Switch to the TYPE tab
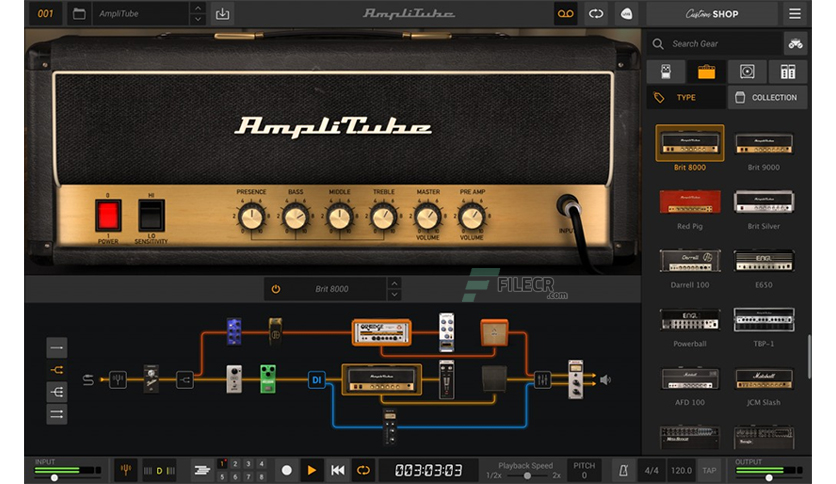Screen dimensions: 836x484 pos(686,98)
